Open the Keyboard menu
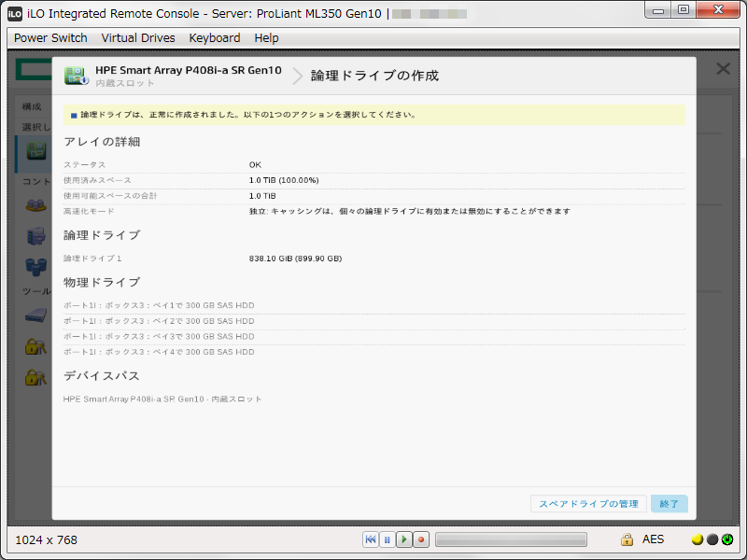The height and width of the screenshot is (560, 747). click(x=214, y=38)
